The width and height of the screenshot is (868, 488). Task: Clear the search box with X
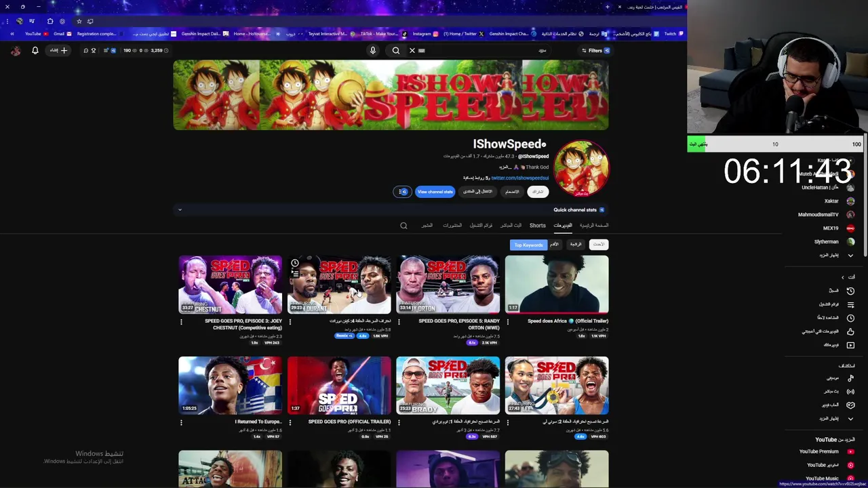(412, 50)
